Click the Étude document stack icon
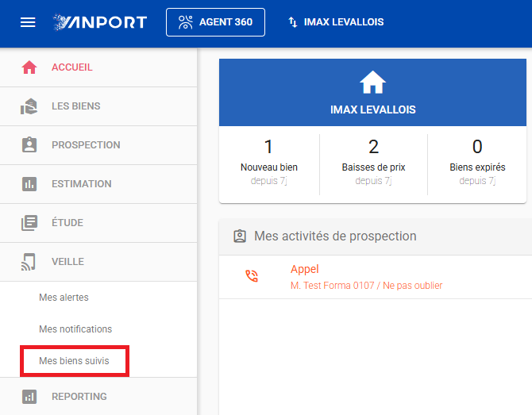The height and width of the screenshot is (415, 532). point(29,223)
